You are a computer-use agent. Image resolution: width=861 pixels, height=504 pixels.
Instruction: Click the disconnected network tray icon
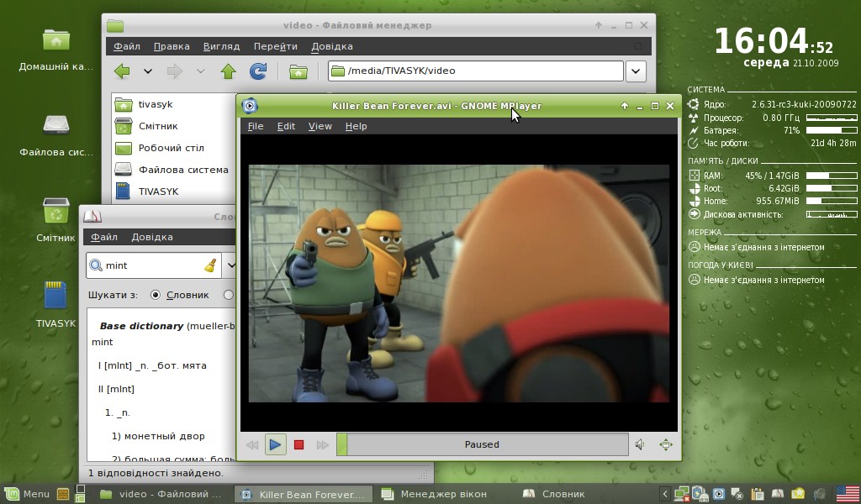(682, 494)
